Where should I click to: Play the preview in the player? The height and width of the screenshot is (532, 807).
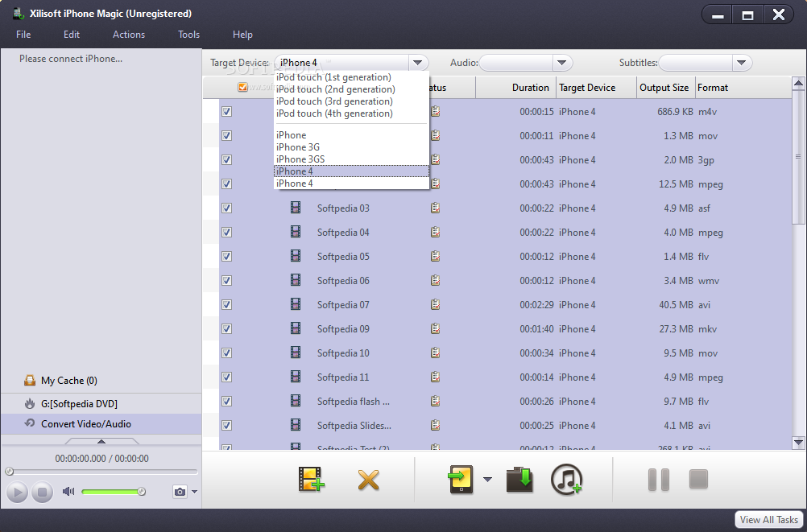pyautogui.click(x=17, y=492)
